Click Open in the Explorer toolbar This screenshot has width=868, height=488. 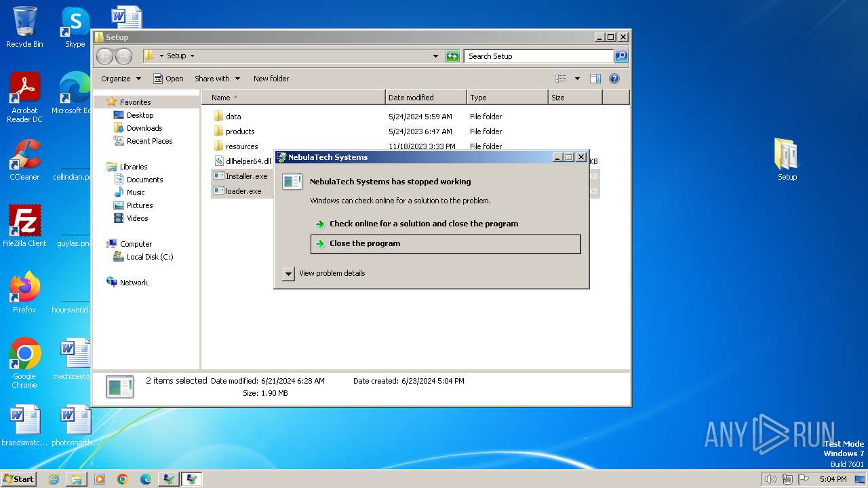pos(168,79)
